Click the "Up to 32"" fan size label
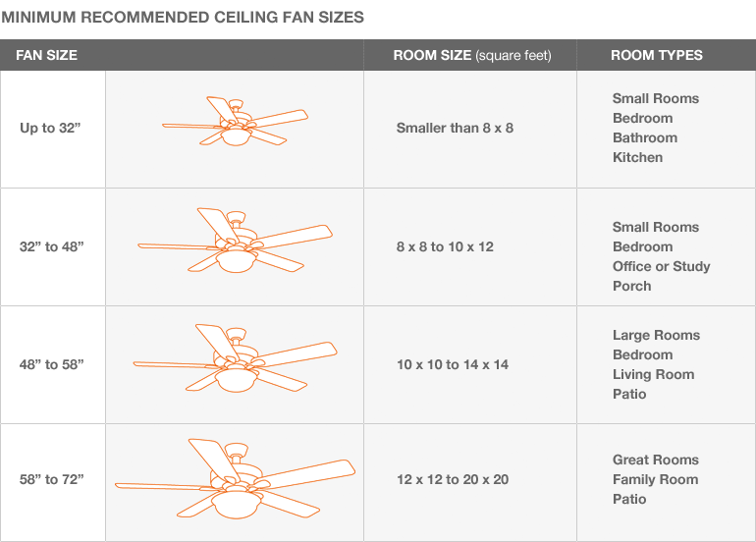This screenshot has width=756, height=542. pos(52,128)
